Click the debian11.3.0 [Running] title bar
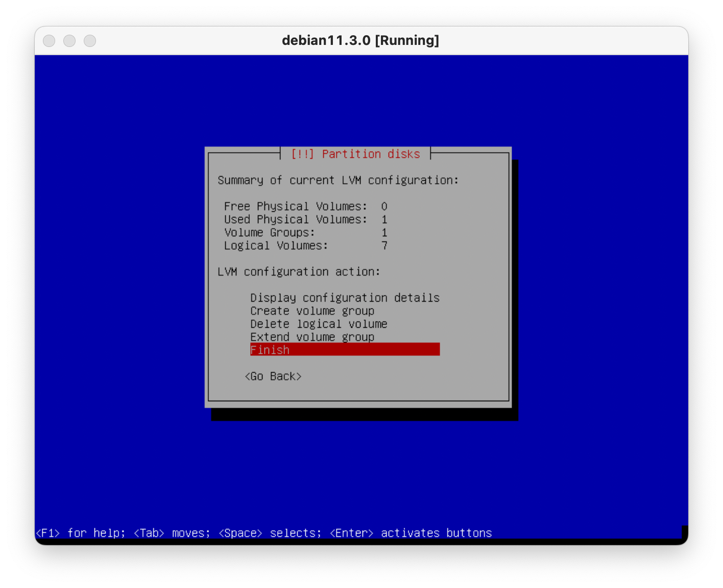The width and height of the screenshot is (723, 588). [x=360, y=41]
